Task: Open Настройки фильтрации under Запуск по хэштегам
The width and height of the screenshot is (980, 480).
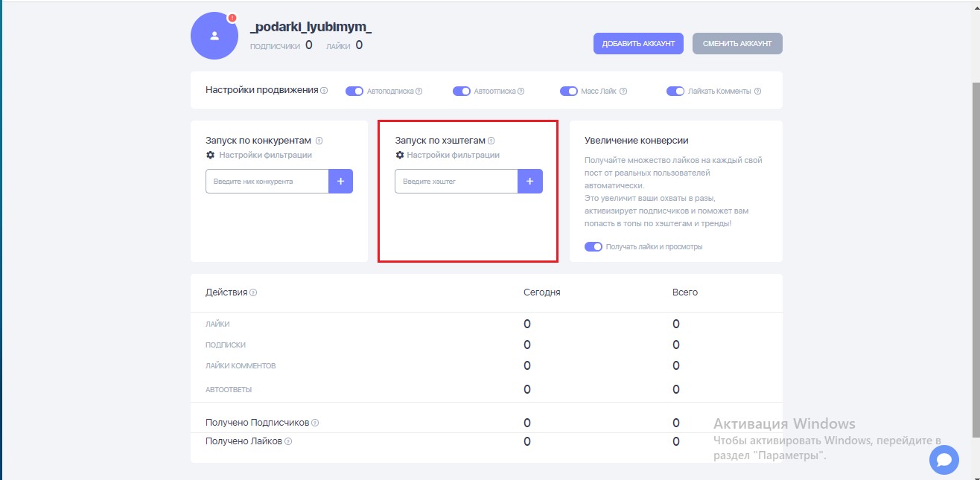Action: coord(454,155)
